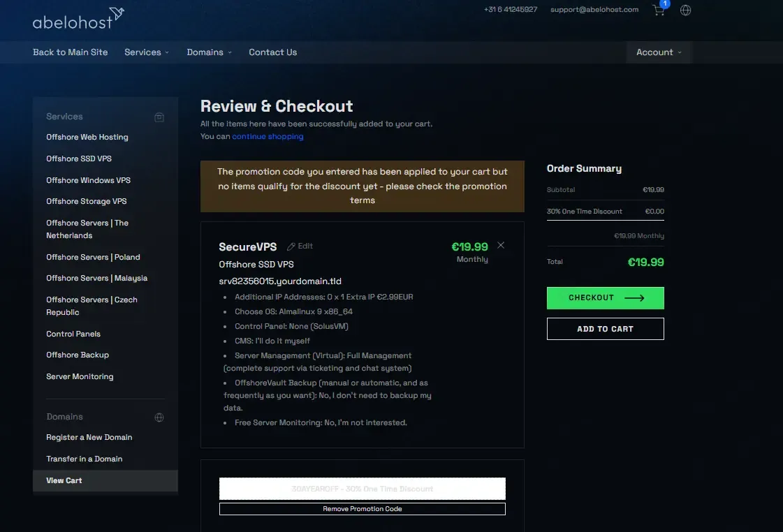Image resolution: width=783 pixels, height=532 pixels.
Task: Click Control Panel: None (SolusVM) line
Action: point(292,326)
